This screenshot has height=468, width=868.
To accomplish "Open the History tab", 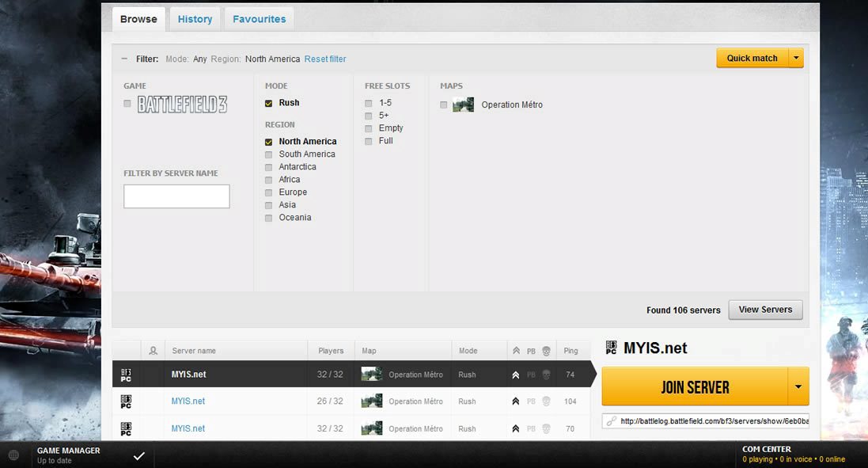I will coord(195,19).
